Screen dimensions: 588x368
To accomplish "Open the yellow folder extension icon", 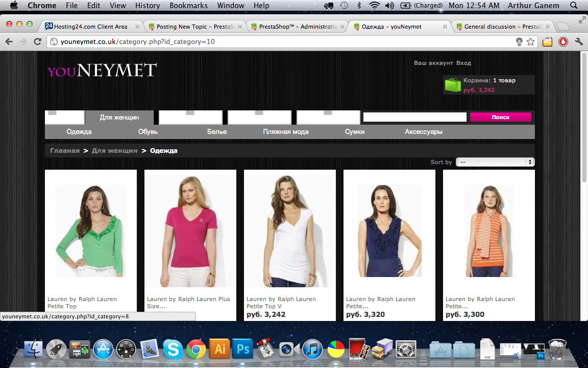I will coord(548,42).
